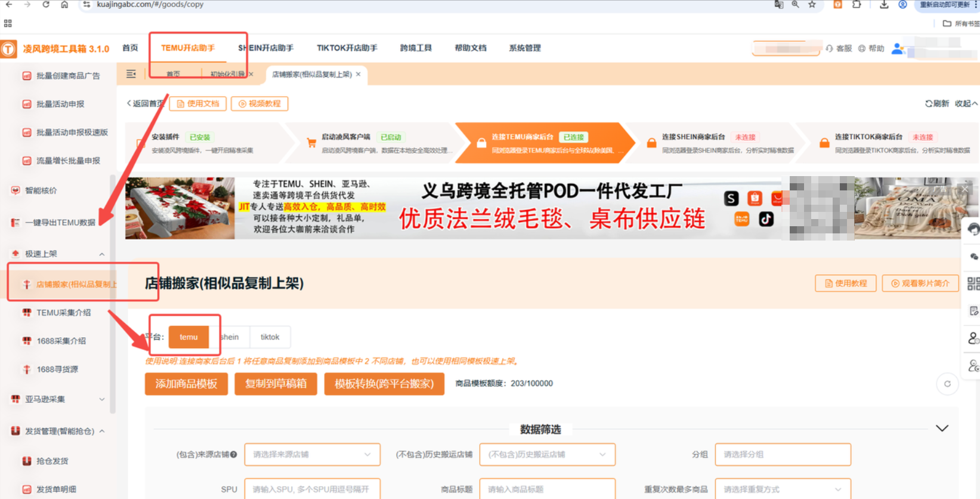The width and height of the screenshot is (980, 499).
Task: Click the 凌风跨境工具箱 logo icon
Action: [9, 48]
